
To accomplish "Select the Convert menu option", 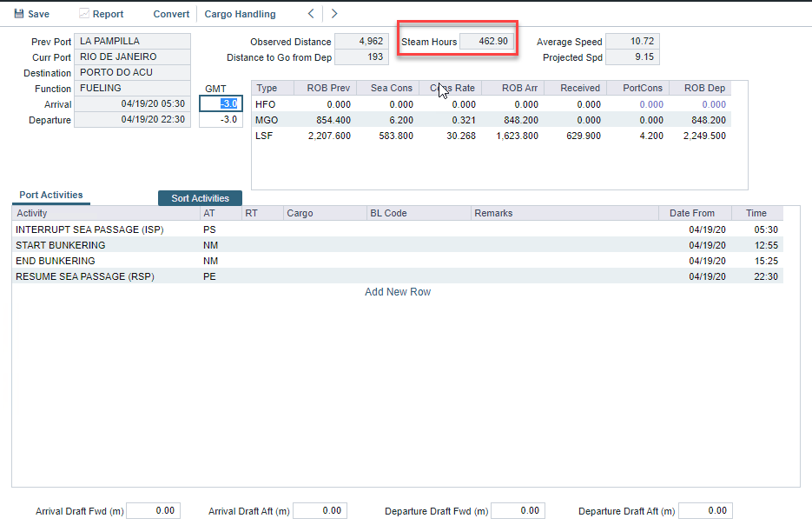I will (x=170, y=13).
